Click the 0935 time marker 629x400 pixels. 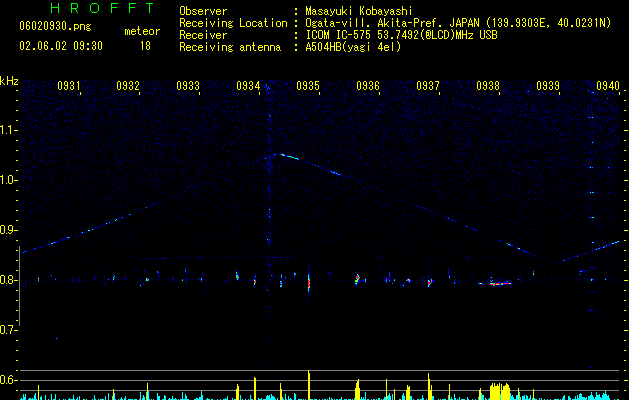click(x=308, y=85)
